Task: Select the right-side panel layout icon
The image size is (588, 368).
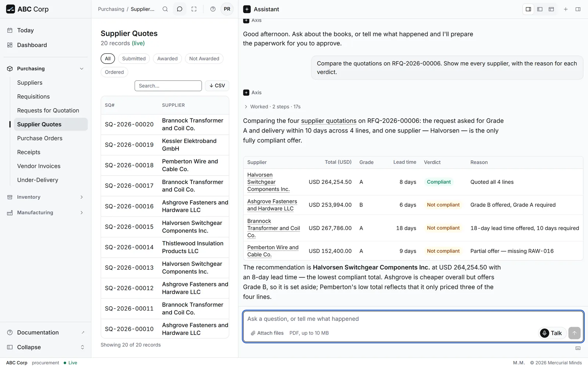Action: [x=528, y=9]
